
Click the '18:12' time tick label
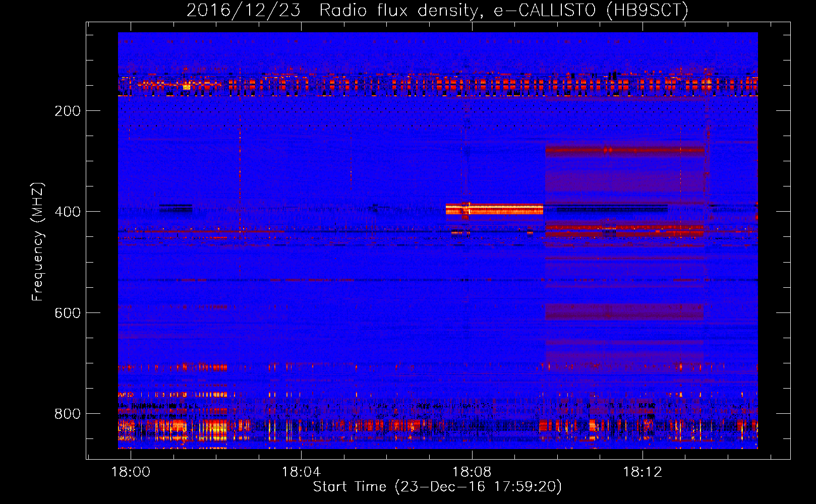point(643,472)
